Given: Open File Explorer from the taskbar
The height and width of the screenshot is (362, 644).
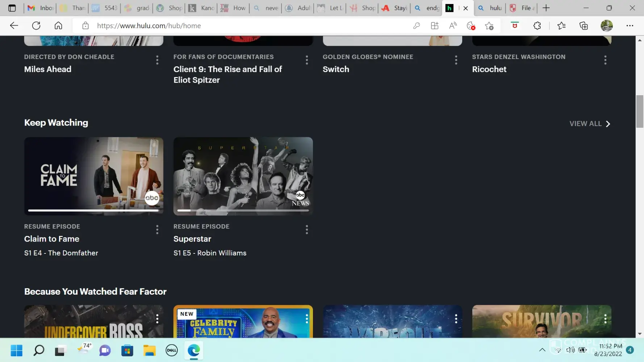Looking at the screenshot, I should pyautogui.click(x=149, y=350).
